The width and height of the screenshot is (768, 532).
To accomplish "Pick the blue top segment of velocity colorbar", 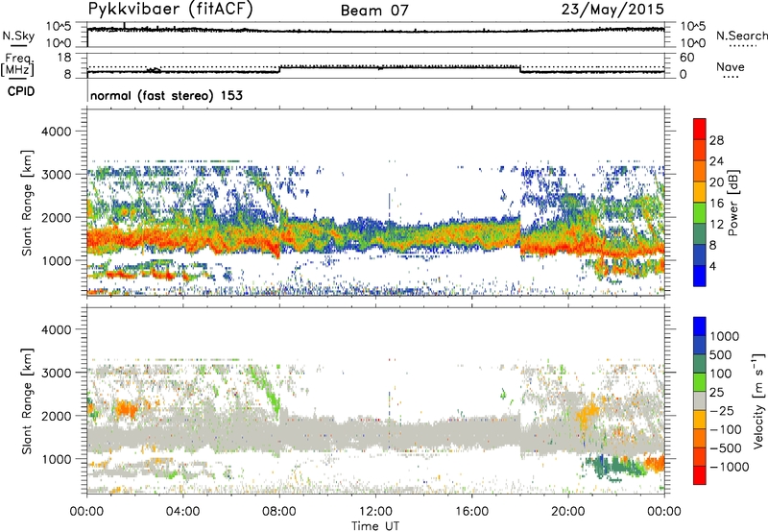I will point(700,326).
